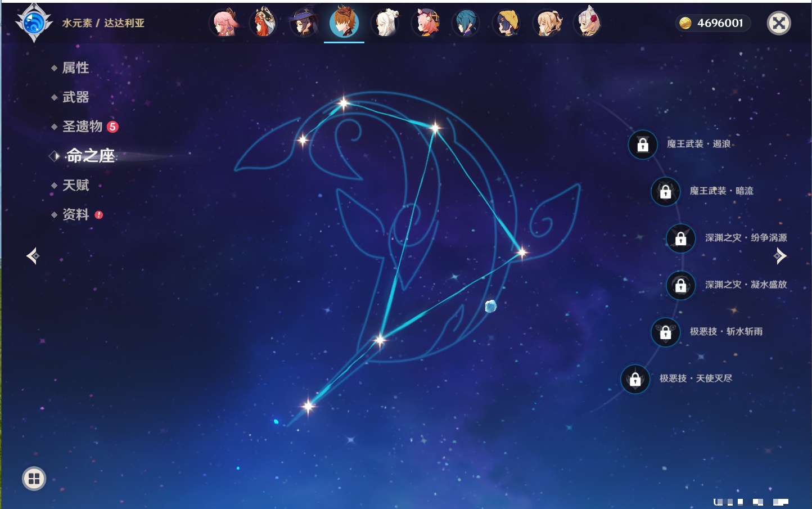Close the character screen with X button

(779, 23)
